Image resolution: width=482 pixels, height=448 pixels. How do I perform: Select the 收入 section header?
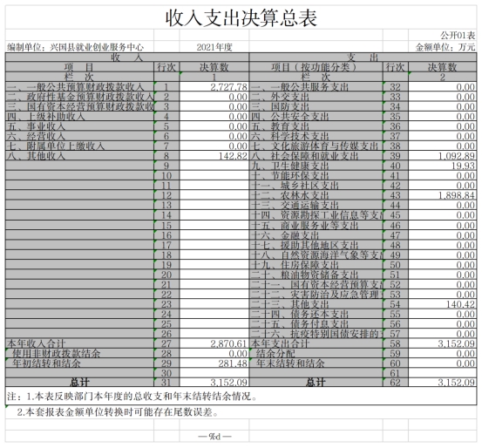click(x=127, y=58)
